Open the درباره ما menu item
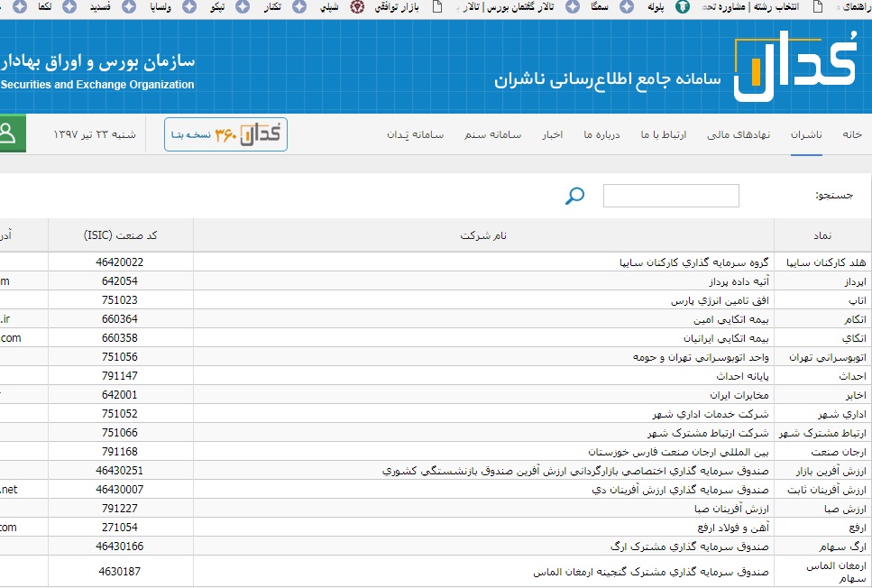This screenshot has width=872, height=588. click(x=601, y=134)
